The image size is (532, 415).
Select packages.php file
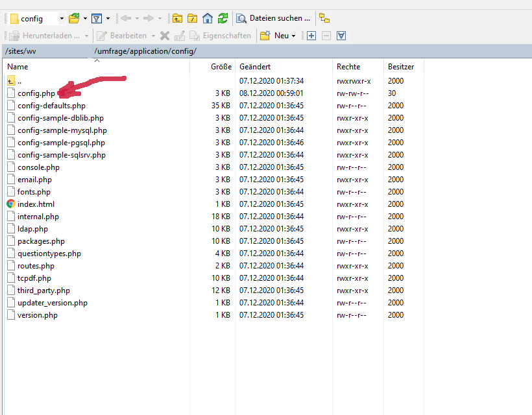[x=41, y=241]
